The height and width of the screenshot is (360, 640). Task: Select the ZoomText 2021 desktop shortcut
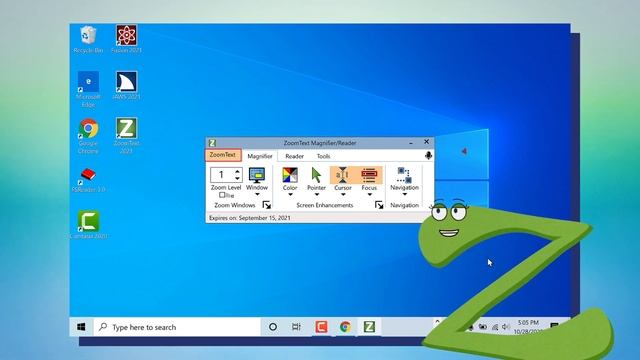(x=126, y=136)
